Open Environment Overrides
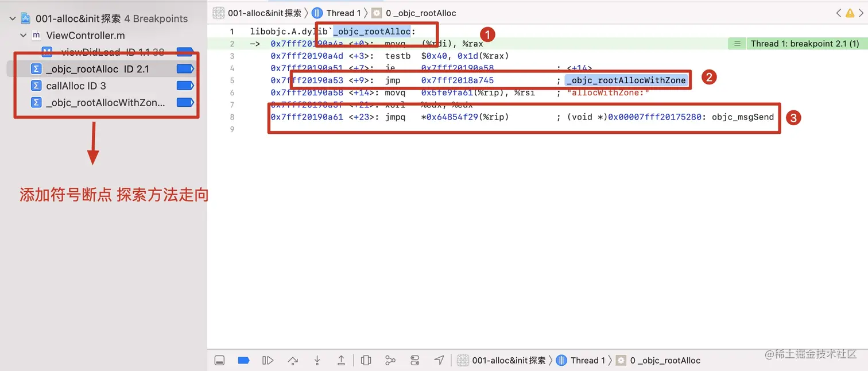This screenshot has width=868, height=371. click(x=415, y=361)
